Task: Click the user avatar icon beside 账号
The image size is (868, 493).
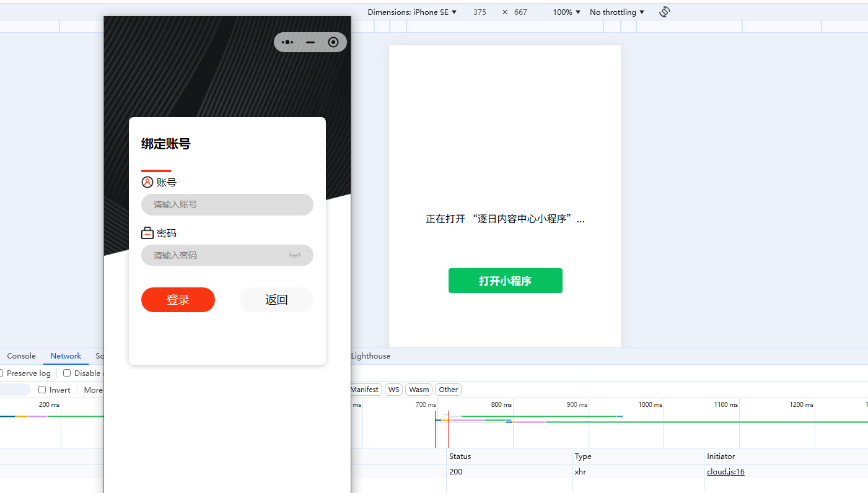Action: [x=147, y=182]
